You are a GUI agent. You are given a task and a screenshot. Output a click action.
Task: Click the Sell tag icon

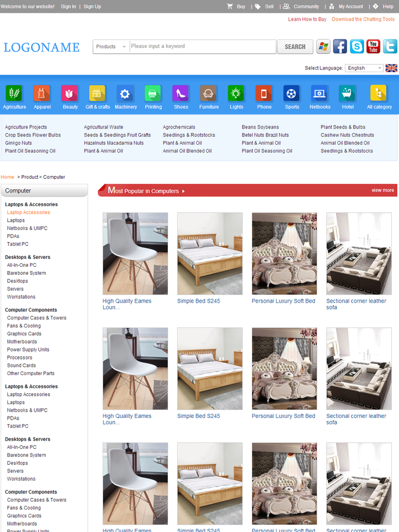pyautogui.click(x=258, y=6)
